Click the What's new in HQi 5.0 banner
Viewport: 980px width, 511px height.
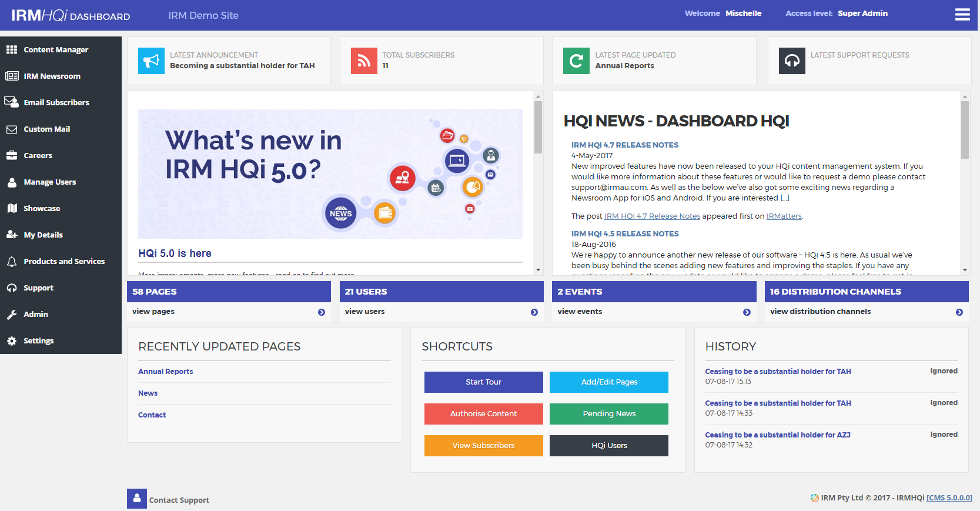(x=330, y=174)
